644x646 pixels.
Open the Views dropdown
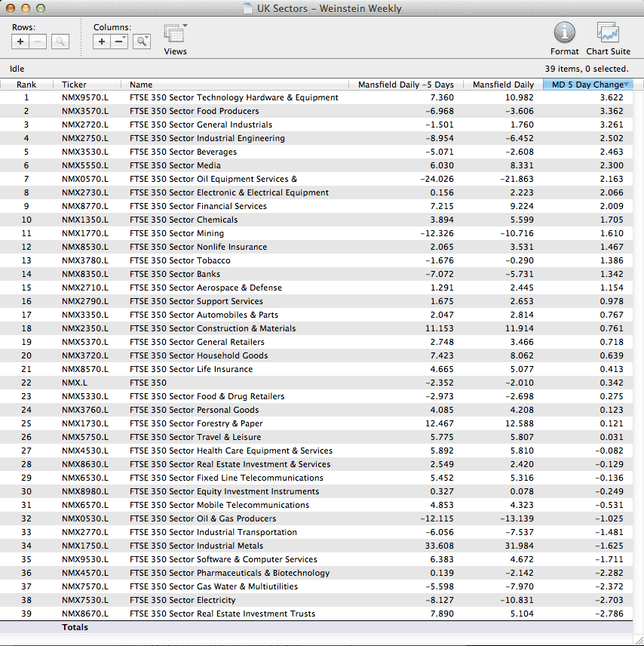click(x=175, y=36)
